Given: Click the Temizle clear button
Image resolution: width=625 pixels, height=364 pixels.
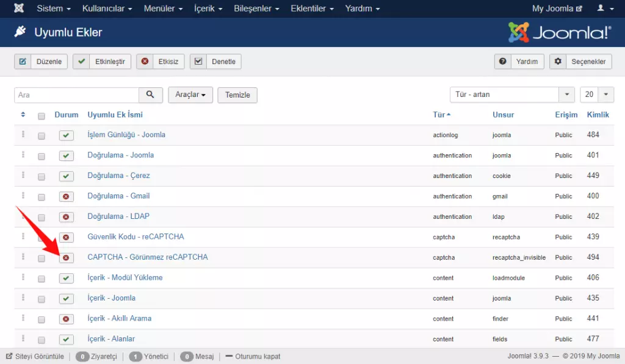Looking at the screenshot, I should [x=237, y=95].
